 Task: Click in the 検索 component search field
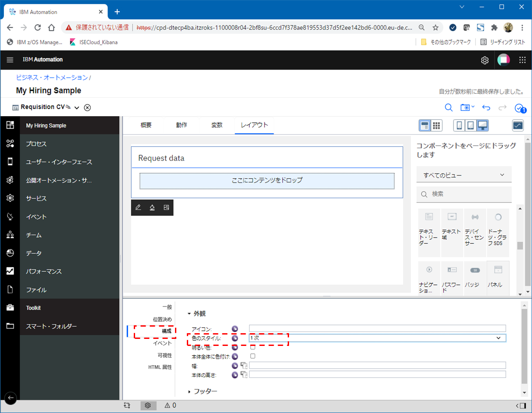point(464,194)
